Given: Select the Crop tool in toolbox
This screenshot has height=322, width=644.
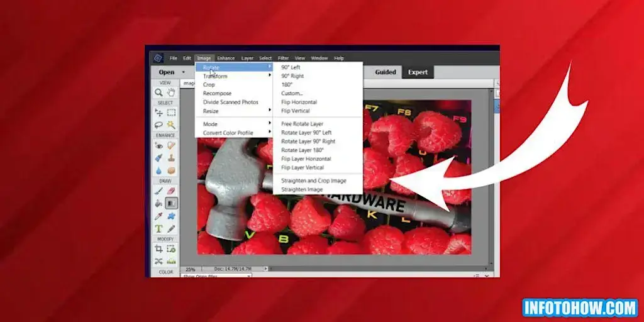Looking at the screenshot, I should (x=158, y=249).
